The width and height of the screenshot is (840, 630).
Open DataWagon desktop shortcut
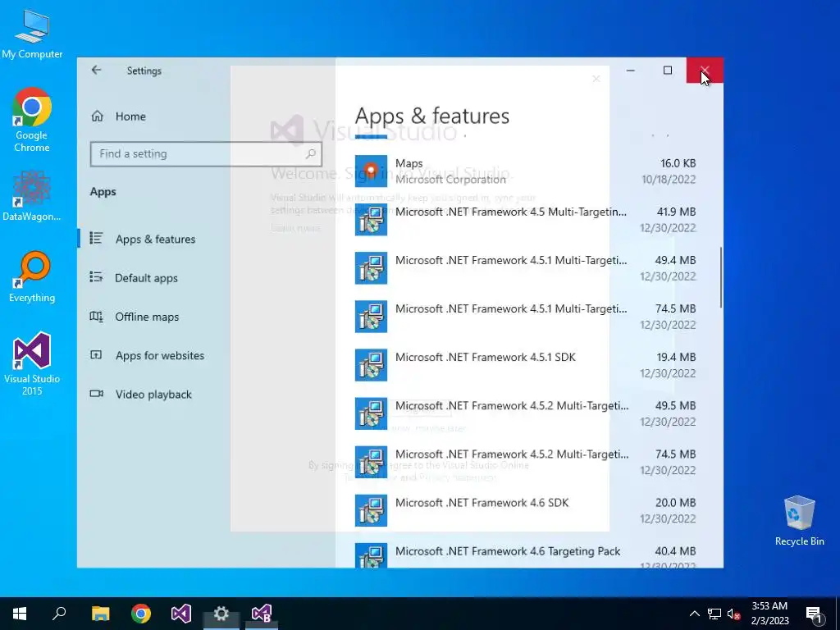click(32, 196)
